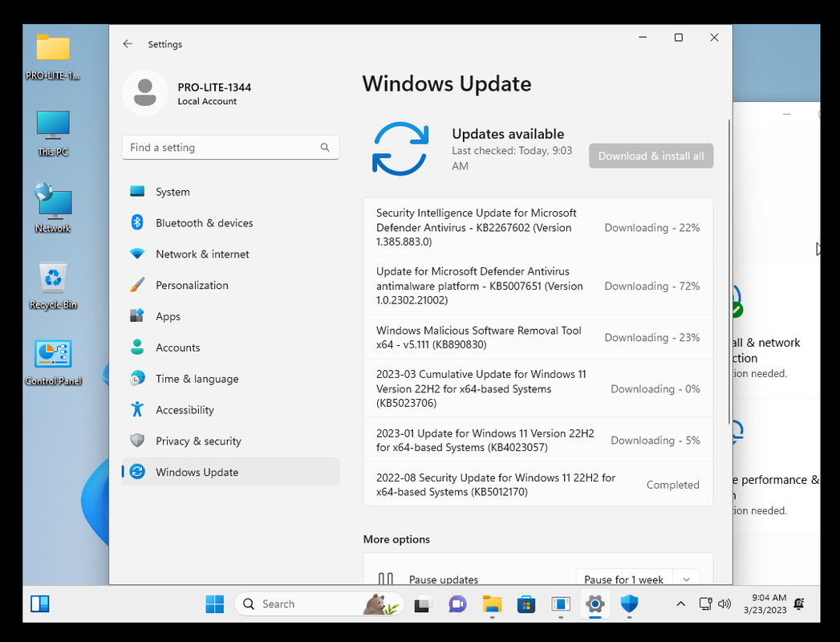This screenshot has width=840, height=642.
Task: Select Windows Malicious Software Removal Tool row
Action: 538,337
